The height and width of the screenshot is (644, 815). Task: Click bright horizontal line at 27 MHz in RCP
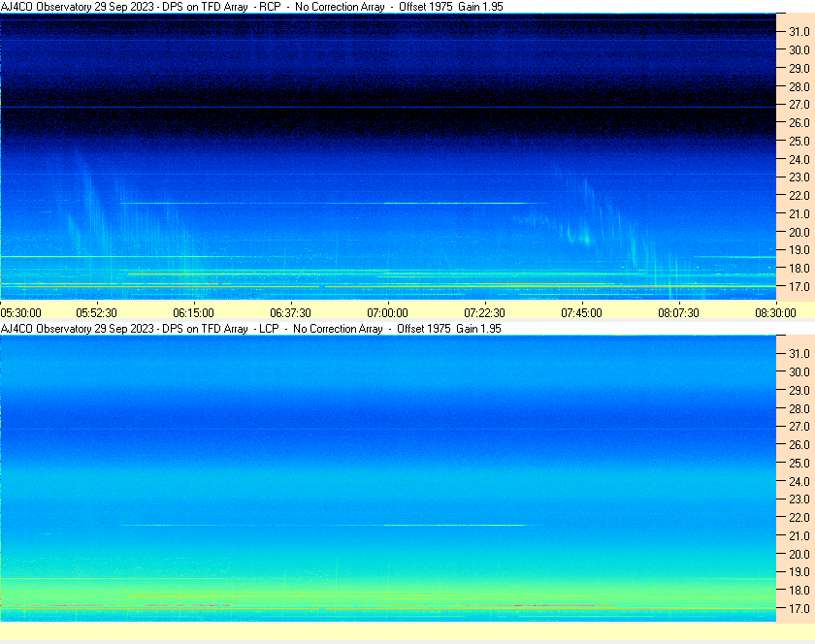coord(388,107)
